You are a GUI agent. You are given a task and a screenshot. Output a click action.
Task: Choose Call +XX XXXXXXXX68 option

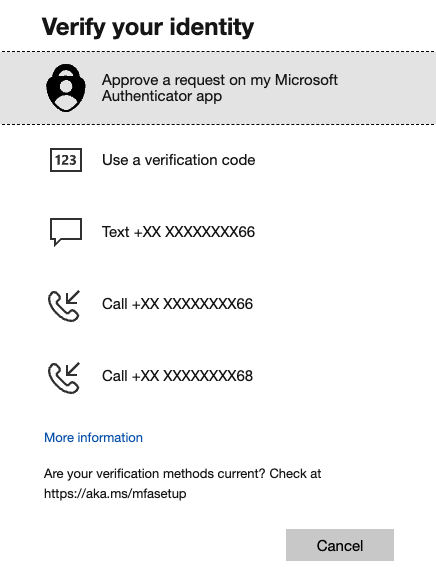[218, 376]
